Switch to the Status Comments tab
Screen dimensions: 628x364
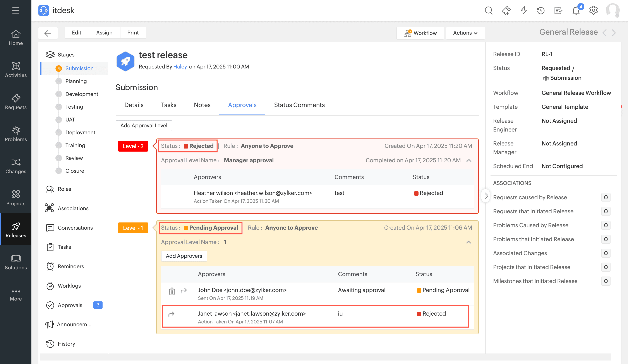[x=299, y=105]
